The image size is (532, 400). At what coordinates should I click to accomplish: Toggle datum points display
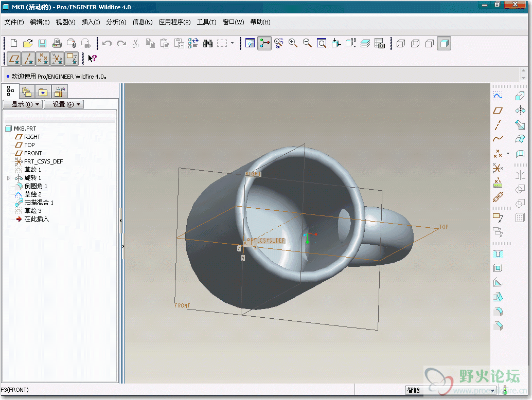coord(43,59)
